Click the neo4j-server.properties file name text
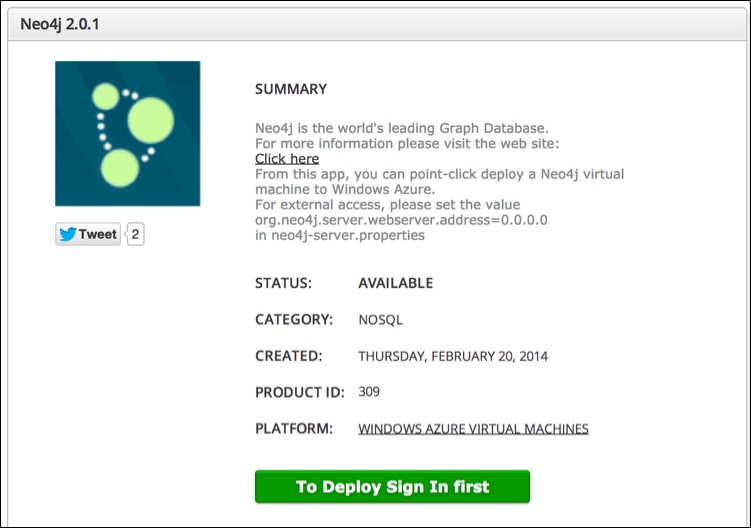The image size is (751, 528). pos(348,235)
